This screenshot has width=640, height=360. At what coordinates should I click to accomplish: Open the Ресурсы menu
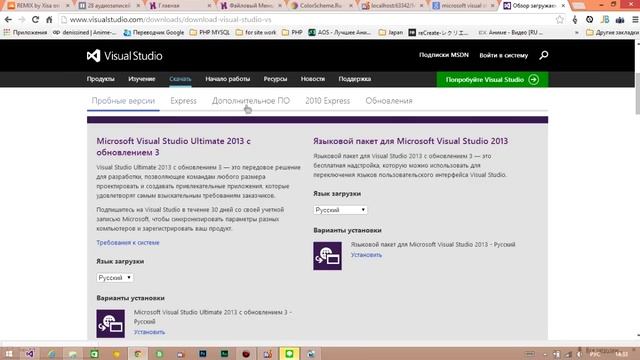[275, 79]
